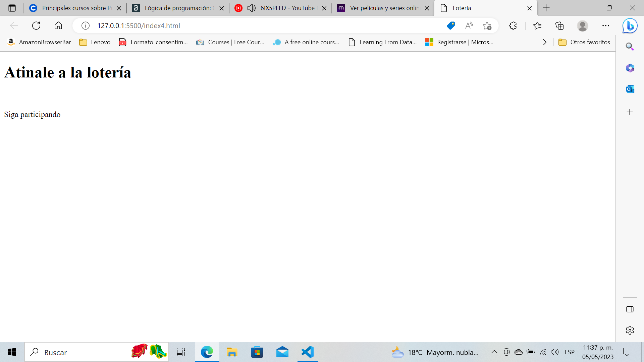
Task: Open the OneDrive cloud tray icon
Action: point(519,352)
